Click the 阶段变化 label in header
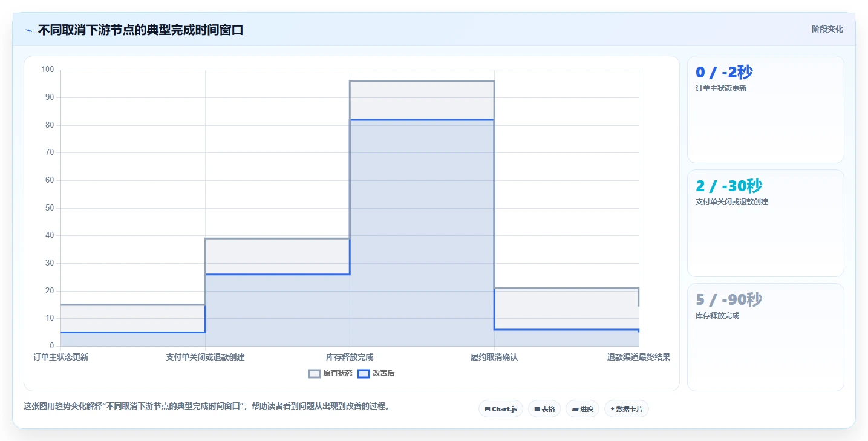868x441 pixels. (x=827, y=29)
